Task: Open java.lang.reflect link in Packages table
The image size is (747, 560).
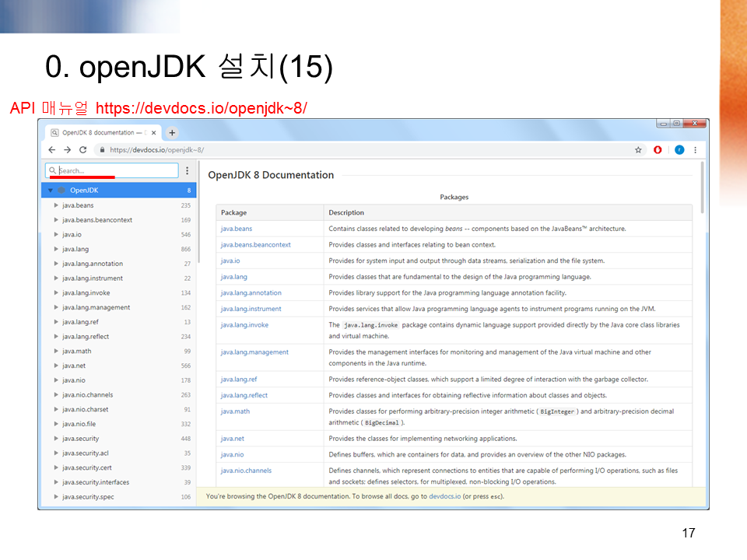Action: (x=244, y=396)
